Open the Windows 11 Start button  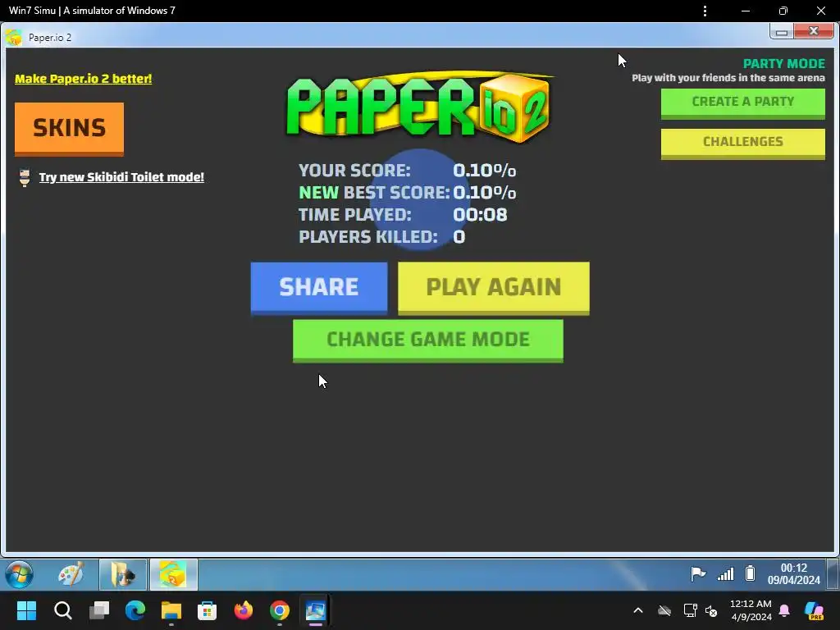[x=27, y=610]
